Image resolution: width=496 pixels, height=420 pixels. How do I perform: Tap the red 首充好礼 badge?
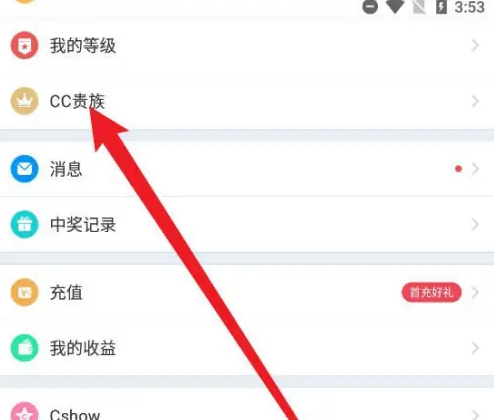click(x=431, y=293)
